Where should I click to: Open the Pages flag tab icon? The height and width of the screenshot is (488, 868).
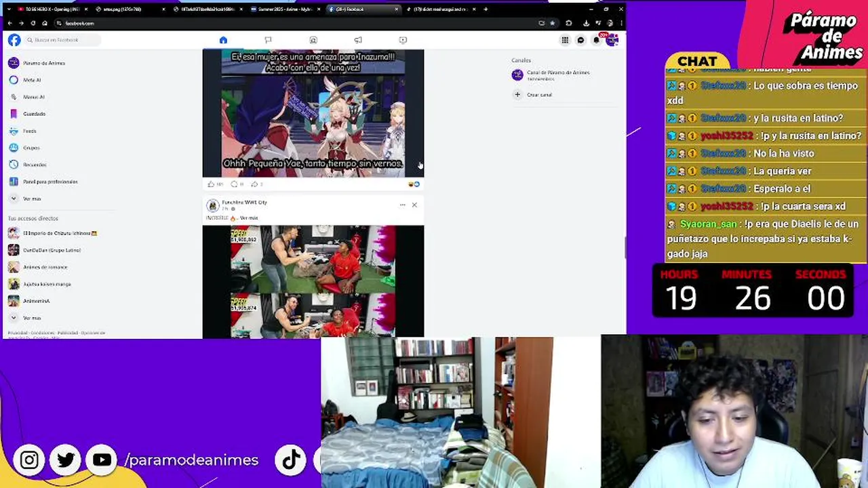[268, 40]
